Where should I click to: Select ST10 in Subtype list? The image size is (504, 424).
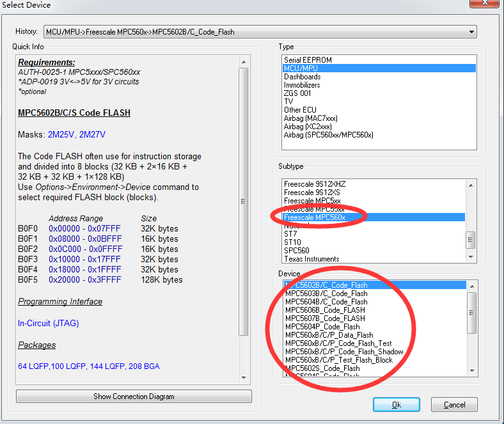(x=292, y=242)
